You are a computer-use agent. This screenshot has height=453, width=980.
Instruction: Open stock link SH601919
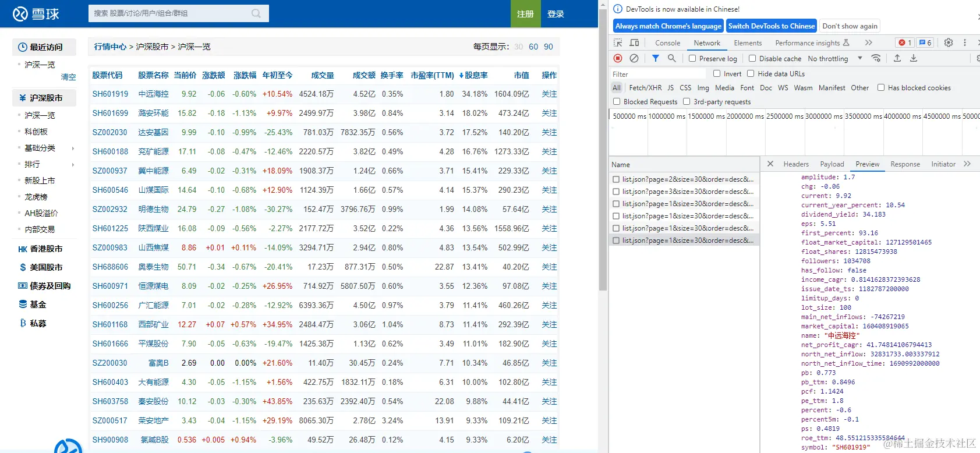(110, 94)
